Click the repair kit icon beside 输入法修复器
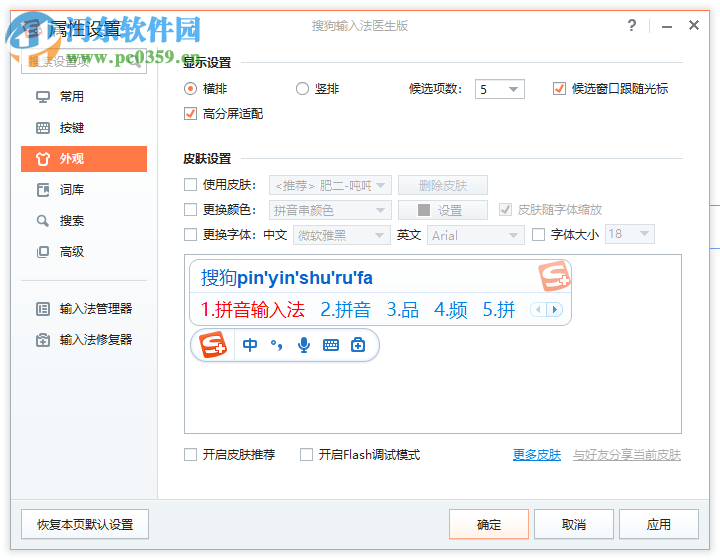The width and height of the screenshot is (720, 560). tap(43, 340)
